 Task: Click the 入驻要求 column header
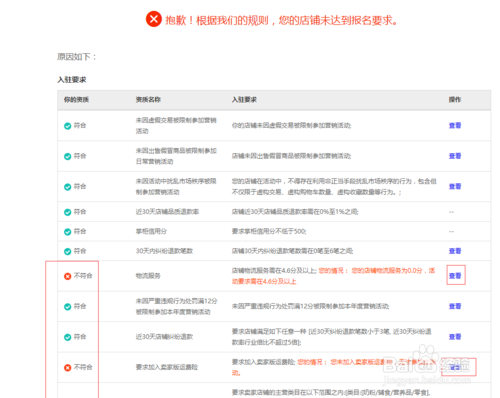[244, 100]
